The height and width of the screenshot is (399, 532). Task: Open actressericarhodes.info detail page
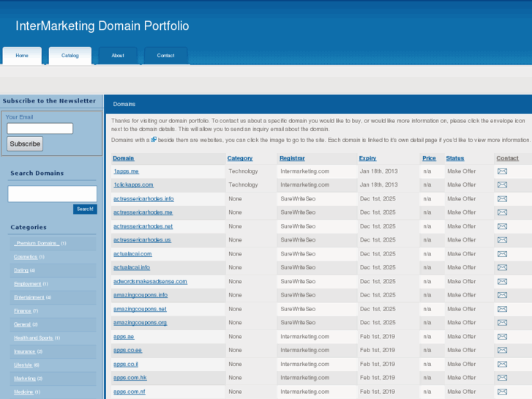tap(143, 198)
